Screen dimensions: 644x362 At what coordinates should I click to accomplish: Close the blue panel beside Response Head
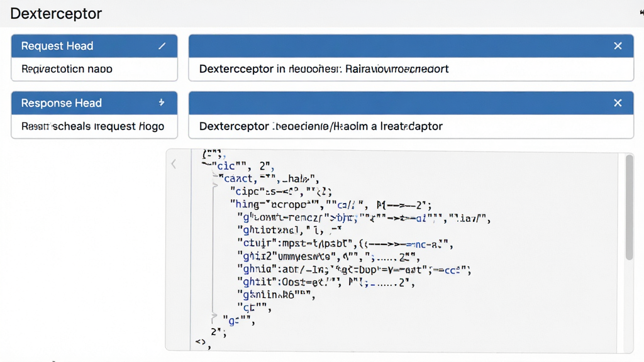pyautogui.click(x=618, y=103)
